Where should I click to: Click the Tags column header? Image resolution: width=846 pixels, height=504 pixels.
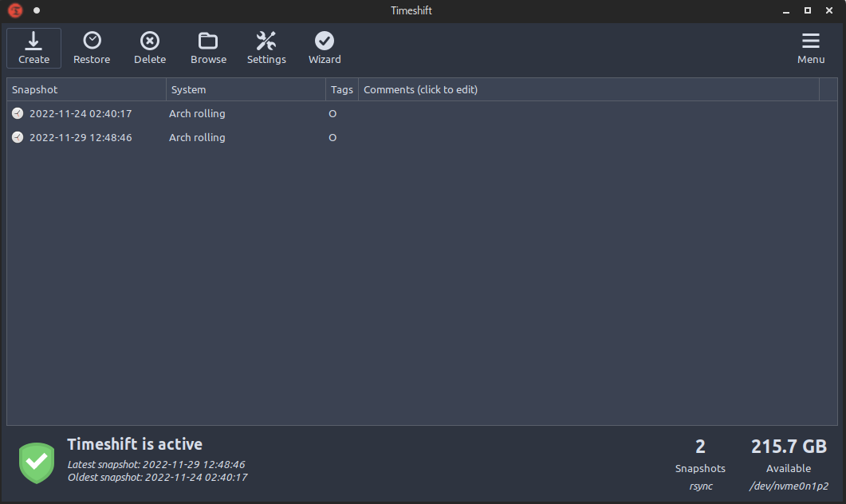pyautogui.click(x=342, y=89)
